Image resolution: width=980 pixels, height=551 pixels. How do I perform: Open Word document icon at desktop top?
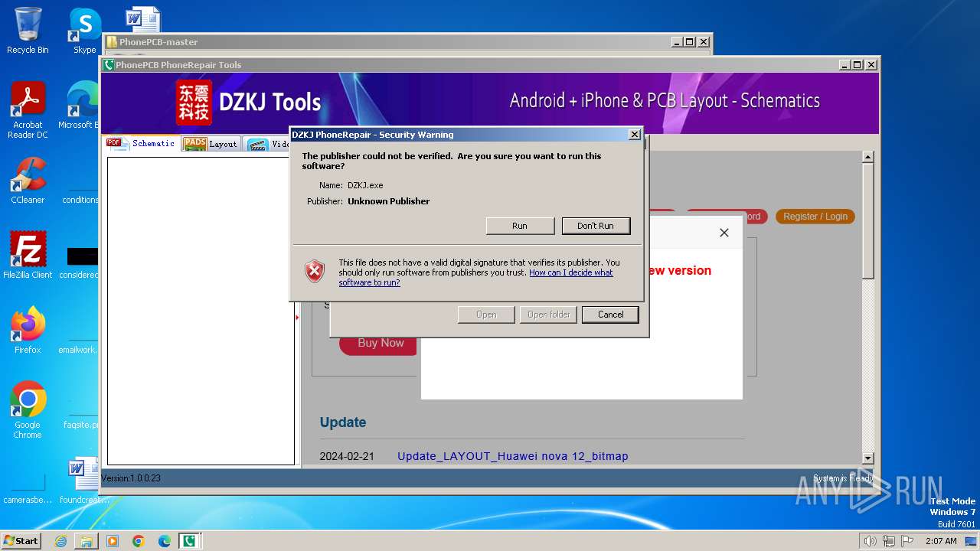tap(142, 20)
